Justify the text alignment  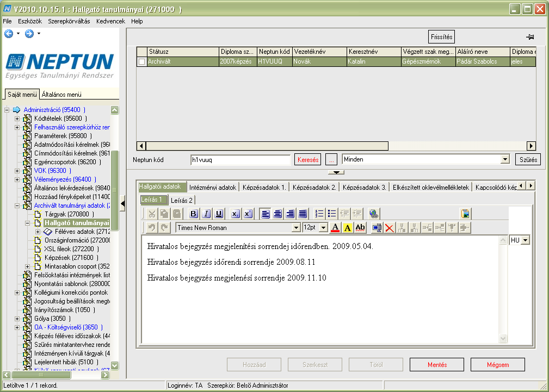pos(303,214)
